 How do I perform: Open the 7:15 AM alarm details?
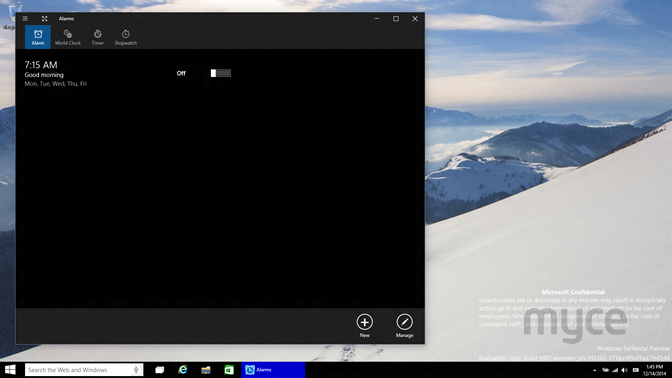coord(41,65)
